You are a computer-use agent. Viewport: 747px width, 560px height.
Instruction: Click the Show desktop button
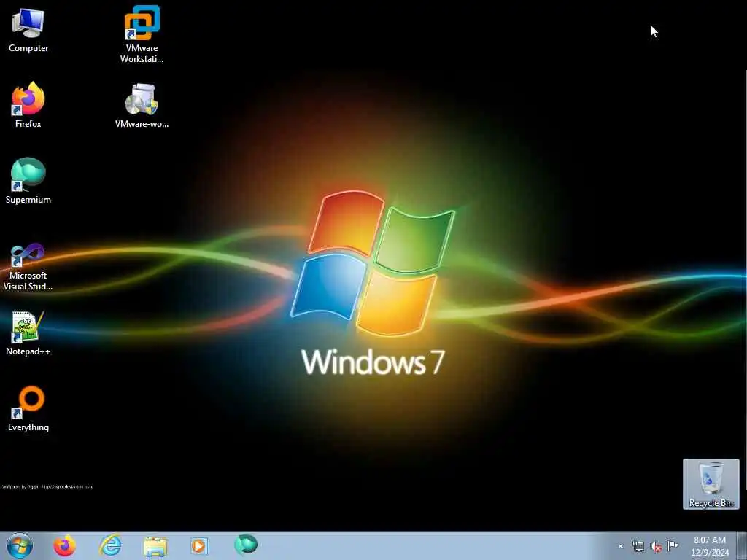click(742, 545)
